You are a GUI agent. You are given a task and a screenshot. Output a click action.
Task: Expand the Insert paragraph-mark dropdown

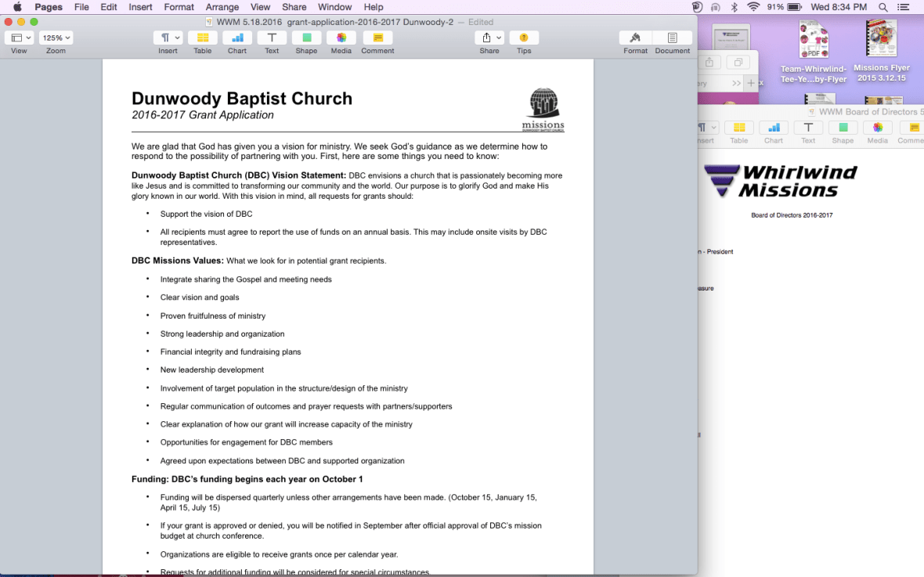click(x=168, y=38)
